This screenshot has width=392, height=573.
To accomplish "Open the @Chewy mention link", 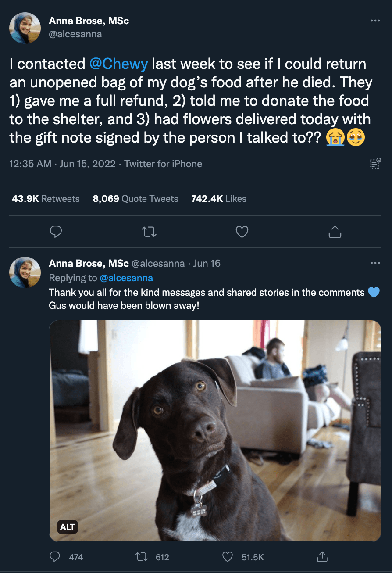I will [118, 64].
